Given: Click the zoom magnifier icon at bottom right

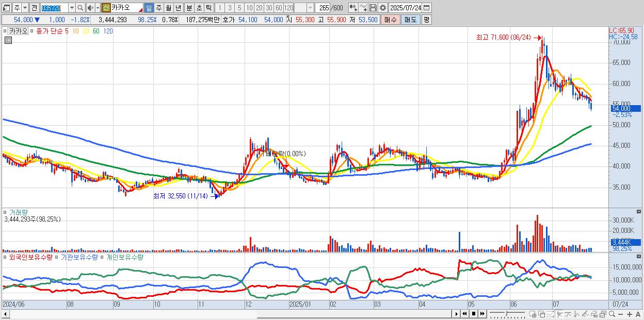Looking at the screenshot, I should coord(612,314).
